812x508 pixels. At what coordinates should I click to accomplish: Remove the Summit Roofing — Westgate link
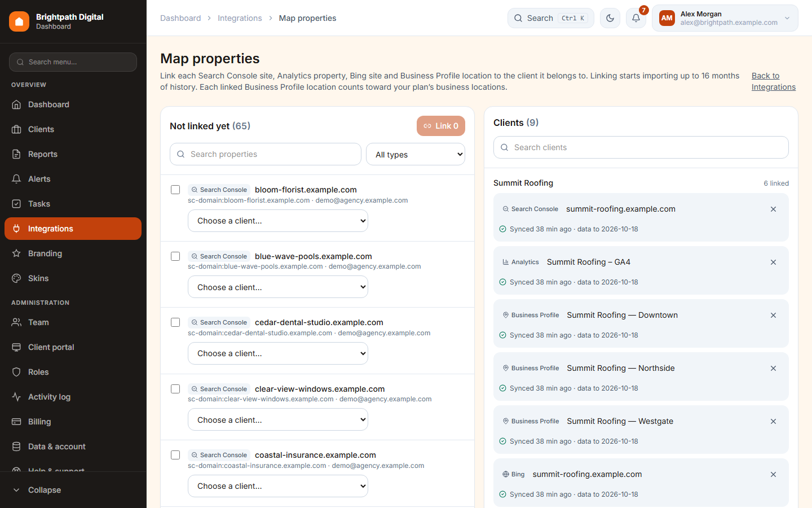(774, 422)
